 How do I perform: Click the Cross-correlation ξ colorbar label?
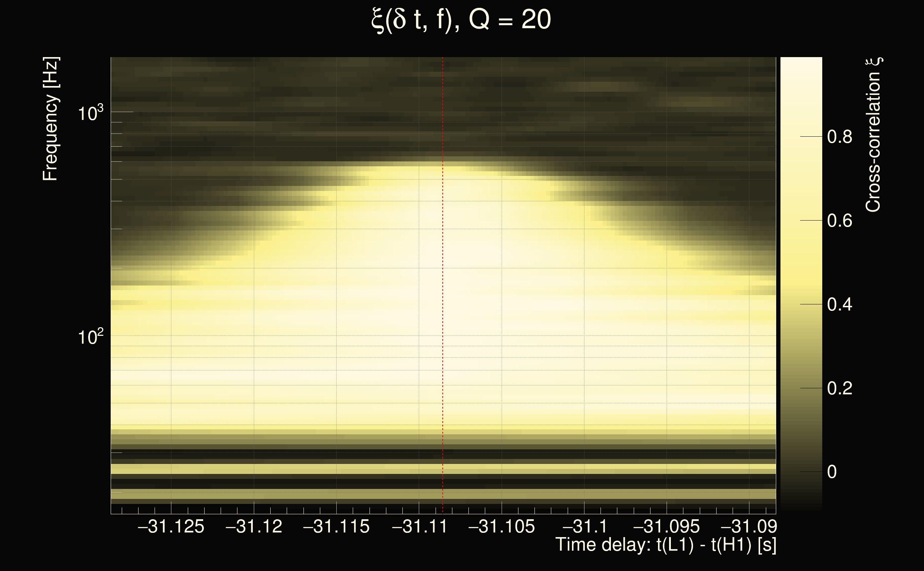click(873, 135)
